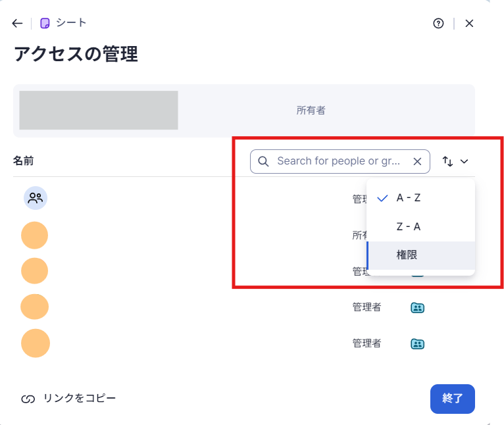504x425 pixels.
Task: Open help with the question mark icon
Action: [438, 24]
